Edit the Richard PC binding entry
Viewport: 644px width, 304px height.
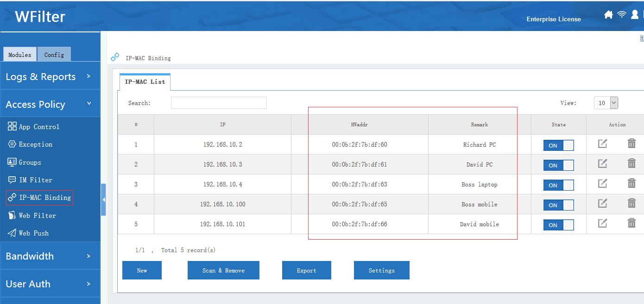[x=602, y=144]
